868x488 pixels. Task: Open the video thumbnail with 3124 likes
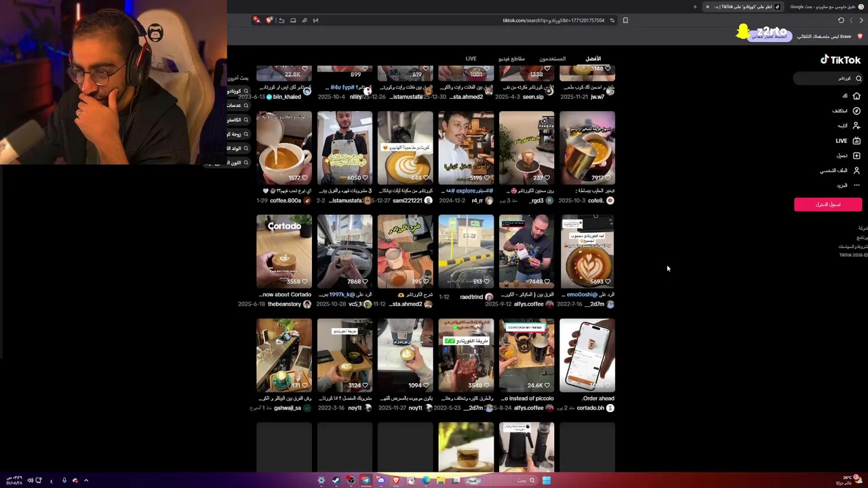[x=344, y=355]
